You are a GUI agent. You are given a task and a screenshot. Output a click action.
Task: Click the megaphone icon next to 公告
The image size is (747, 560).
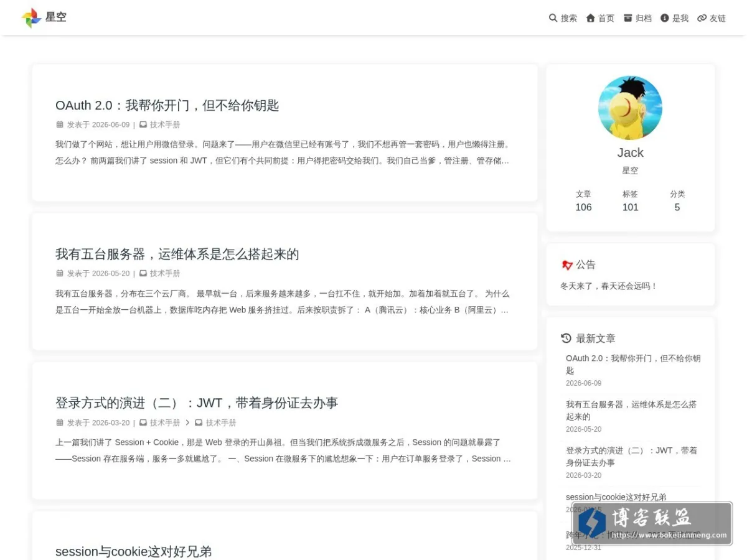pyautogui.click(x=566, y=265)
